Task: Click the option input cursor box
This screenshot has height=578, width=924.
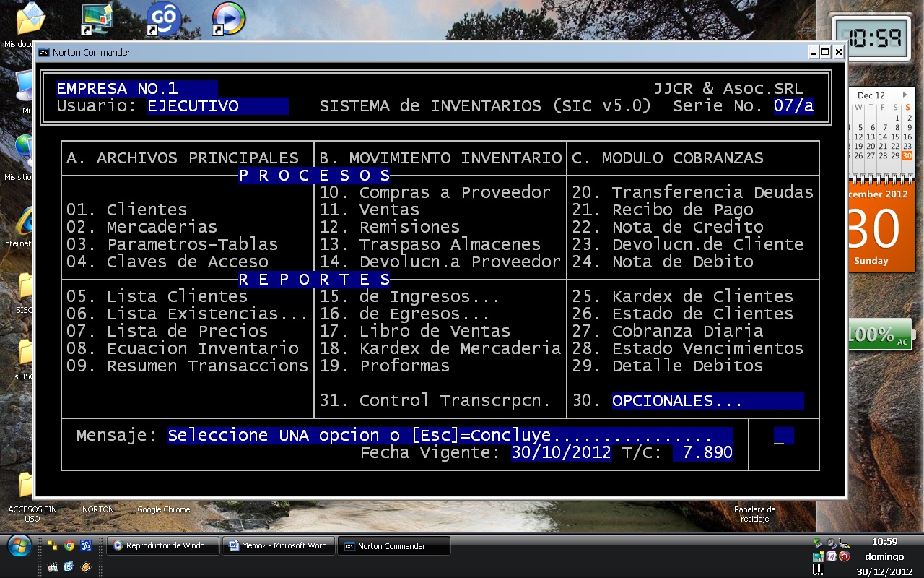Action: coord(783,436)
